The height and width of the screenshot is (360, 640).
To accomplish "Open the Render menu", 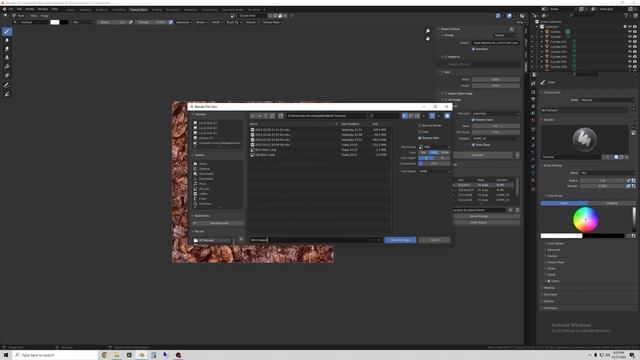I will 30,9.
